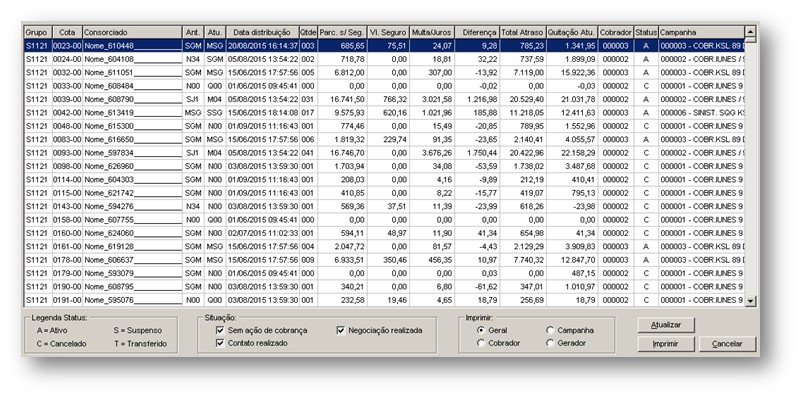Select row with Nome_621742

[x=384, y=193]
